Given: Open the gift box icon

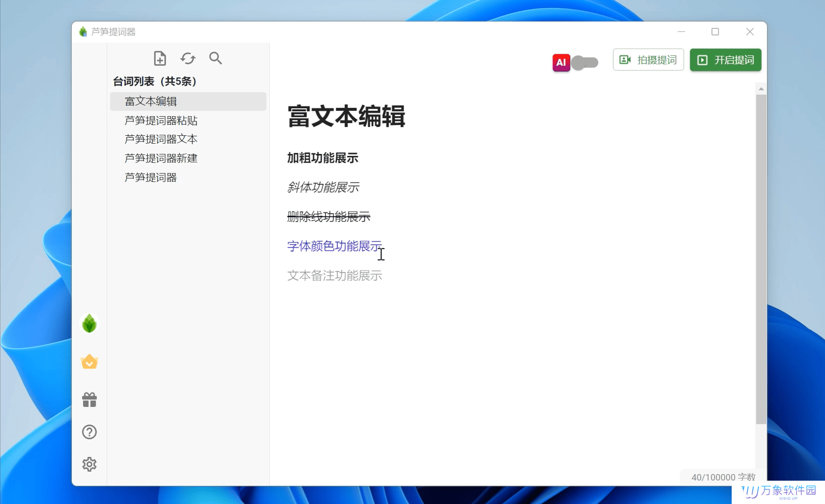Looking at the screenshot, I should (89, 399).
